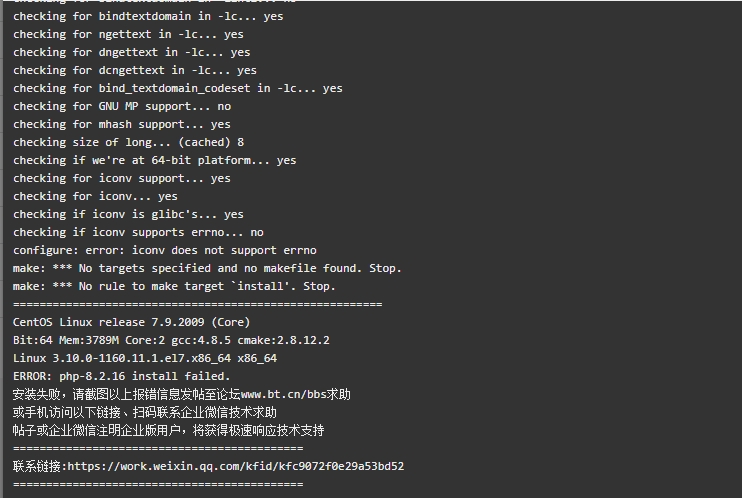Click the 'checking for mhash support' line
Image resolution: width=742 pixels, height=498 pixels.
(122, 124)
